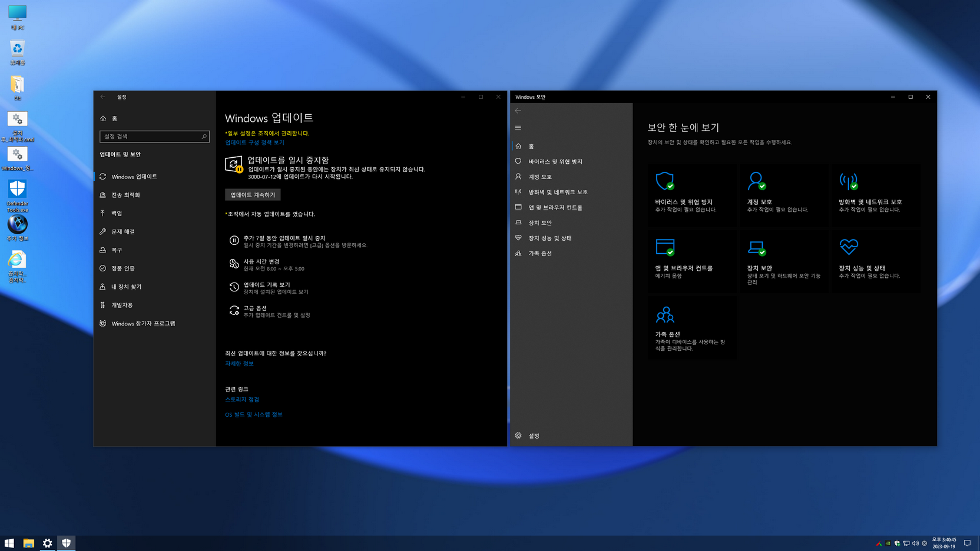Select the Etc folder desktop icon

click(x=17, y=88)
